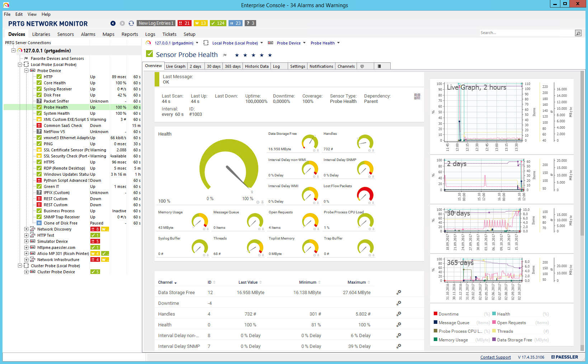Open the Probe Health breadcrumb dropdown arrow

click(338, 43)
